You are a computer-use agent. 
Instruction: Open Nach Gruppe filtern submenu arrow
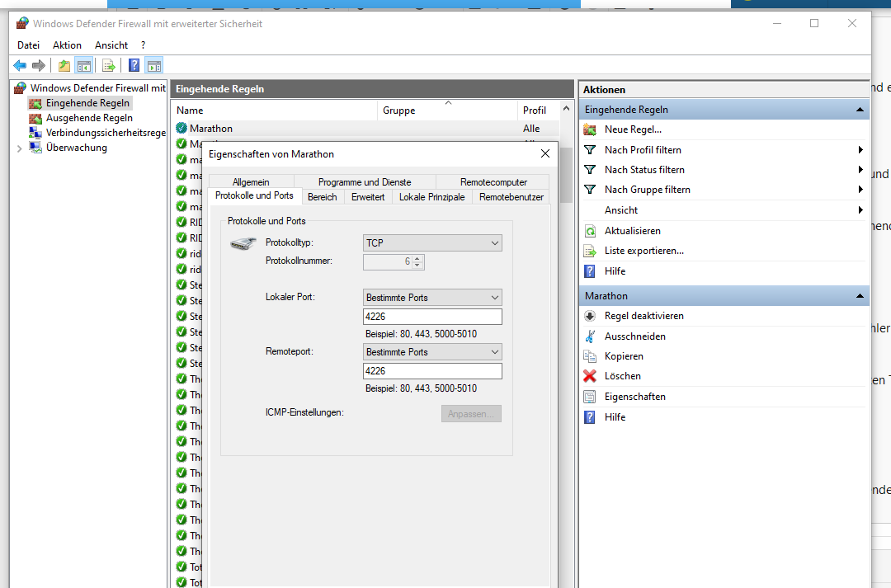(x=860, y=190)
